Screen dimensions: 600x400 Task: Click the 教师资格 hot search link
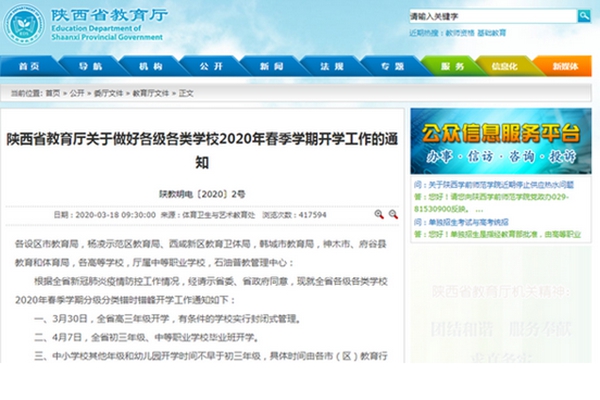click(460, 33)
